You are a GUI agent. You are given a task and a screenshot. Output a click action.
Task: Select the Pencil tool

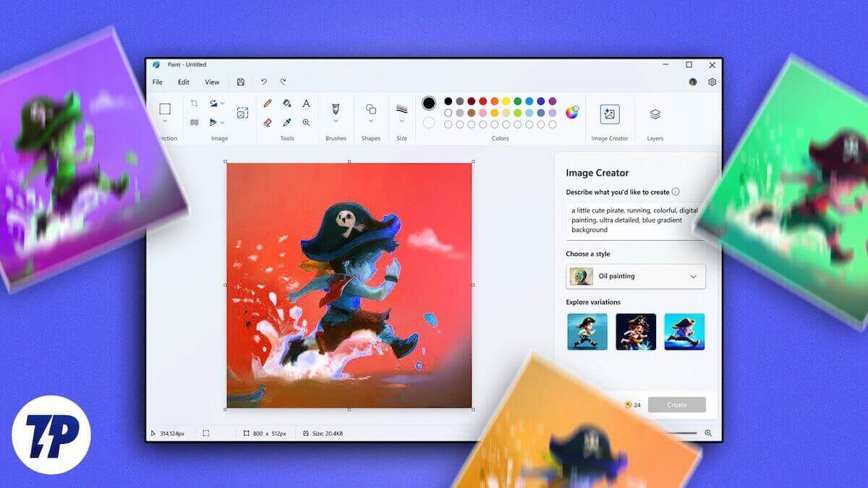tap(268, 104)
